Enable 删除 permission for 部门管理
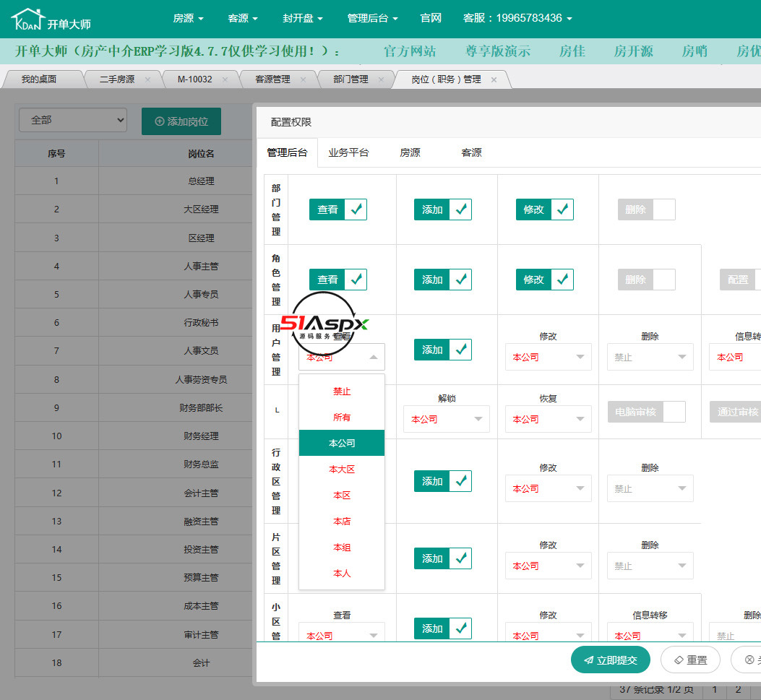 click(647, 209)
